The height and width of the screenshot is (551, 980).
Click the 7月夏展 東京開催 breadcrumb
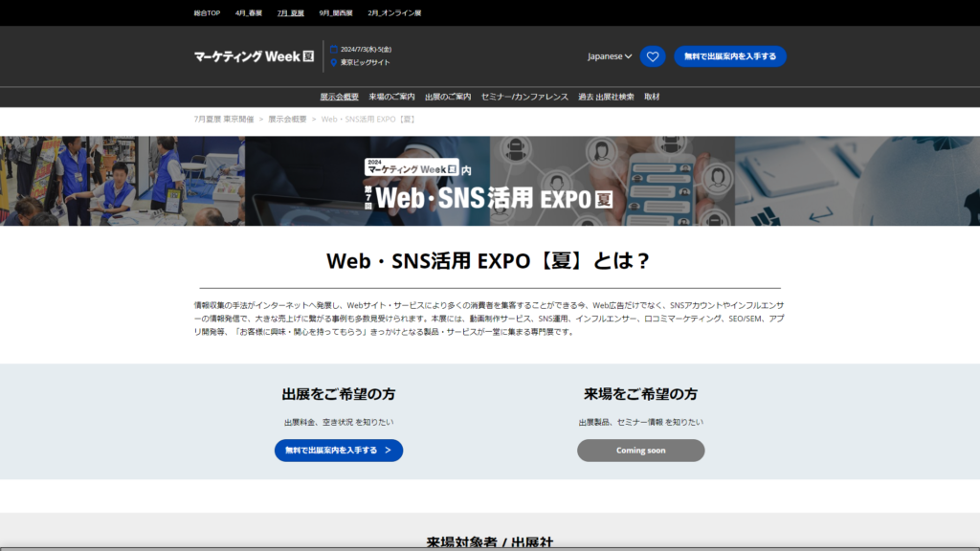click(224, 120)
